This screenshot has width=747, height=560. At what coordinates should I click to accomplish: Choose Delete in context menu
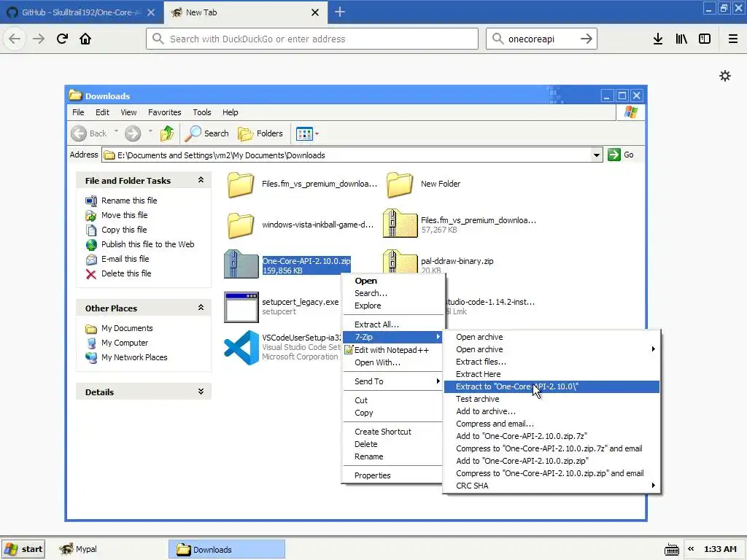point(392,444)
